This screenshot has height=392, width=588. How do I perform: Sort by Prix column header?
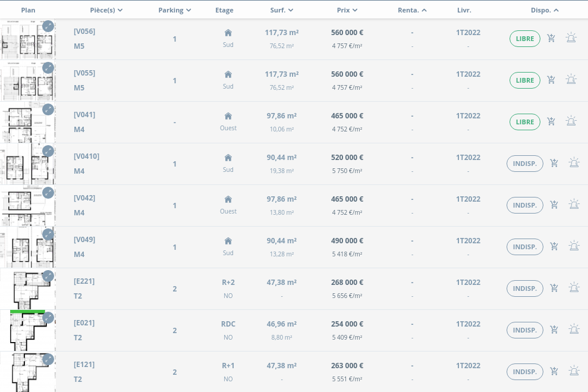(x=347, y=10)
